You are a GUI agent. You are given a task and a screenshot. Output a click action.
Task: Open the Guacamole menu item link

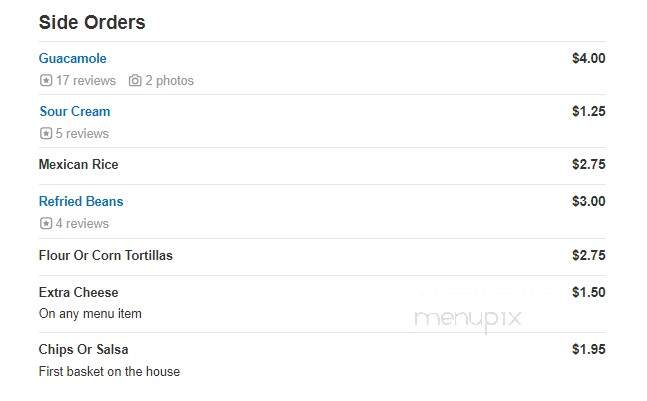click(73, 58)
